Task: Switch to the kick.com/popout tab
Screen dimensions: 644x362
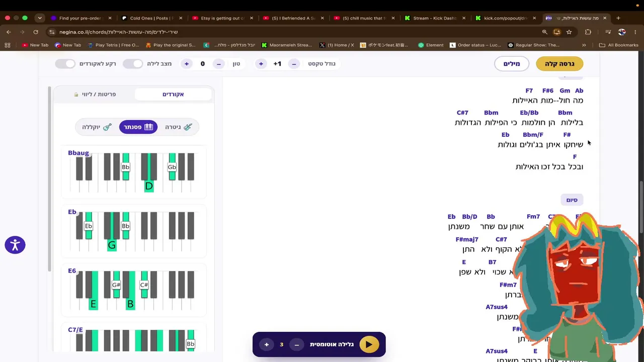Action: point(505,18)
